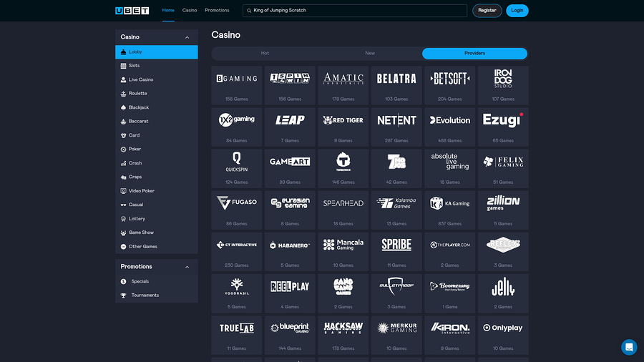
Task: Open Live Casino dealer icon
Action: pyautogui.click(x=123, y=79)
